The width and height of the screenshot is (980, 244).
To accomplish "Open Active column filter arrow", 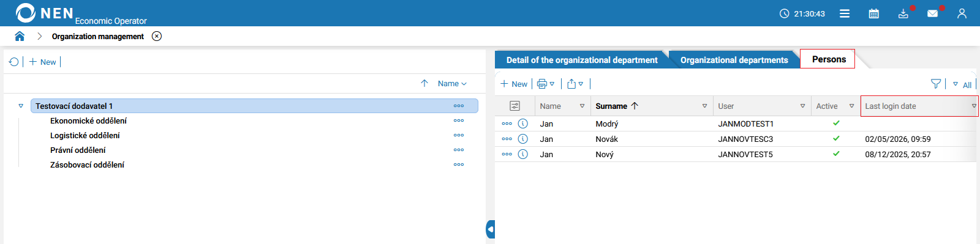I will tap(851, 106).
